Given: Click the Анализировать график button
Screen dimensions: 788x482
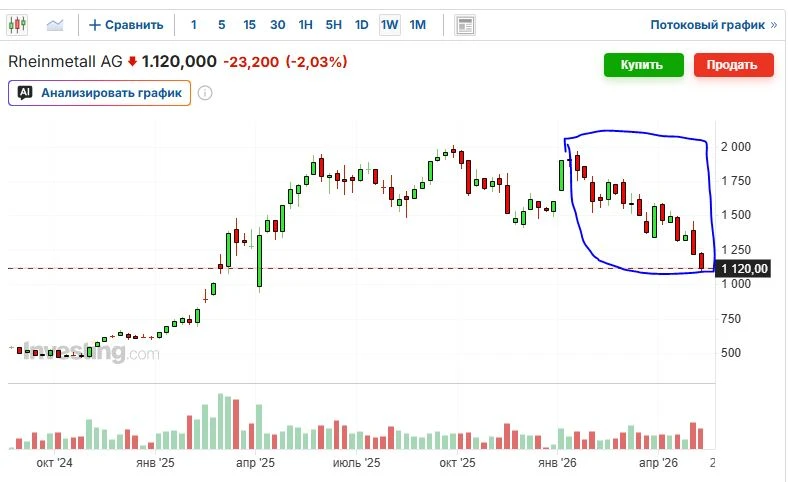Looking at the screenshot, I should [100, 93].
